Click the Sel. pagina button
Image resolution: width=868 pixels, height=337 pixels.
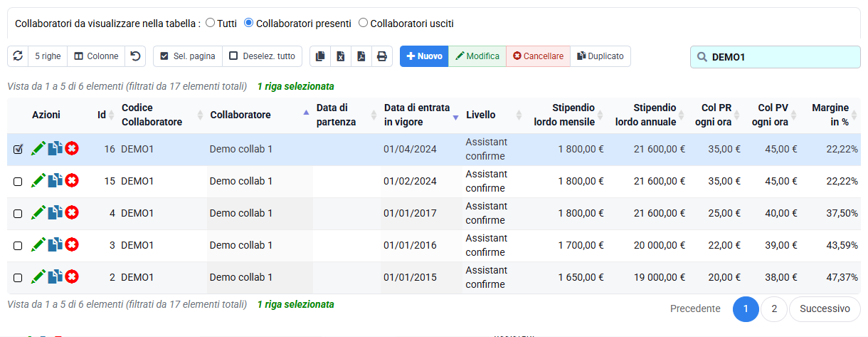click(188, 56)
